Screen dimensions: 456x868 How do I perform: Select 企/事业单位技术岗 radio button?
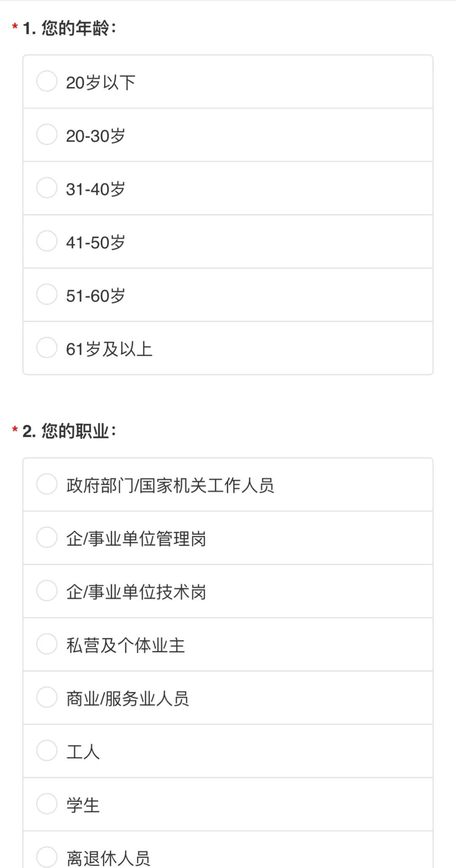(x=47, y=590)
